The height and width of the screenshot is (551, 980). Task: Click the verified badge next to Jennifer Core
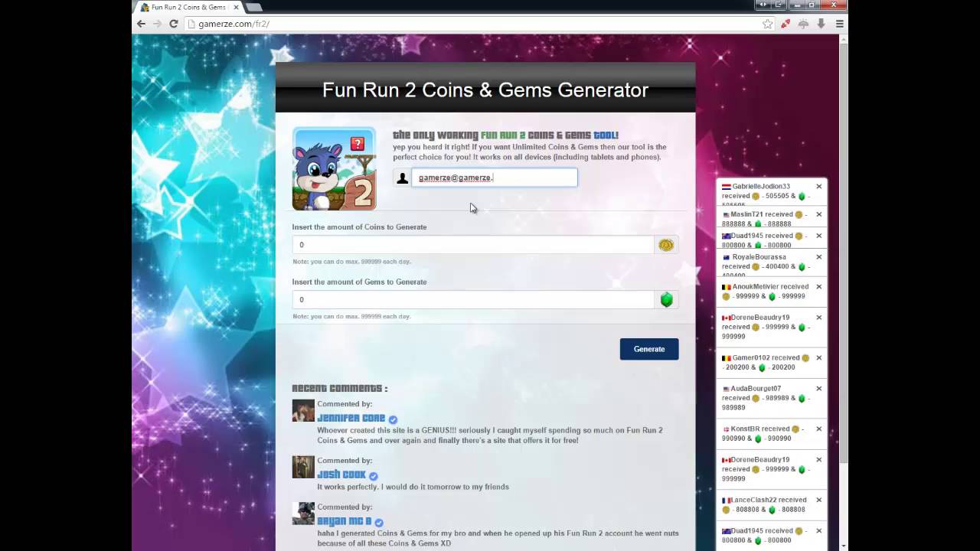pos(393,419)
